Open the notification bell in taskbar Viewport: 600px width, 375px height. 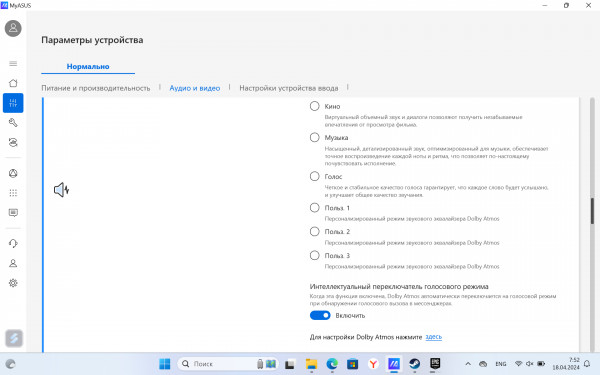(587, 364)
